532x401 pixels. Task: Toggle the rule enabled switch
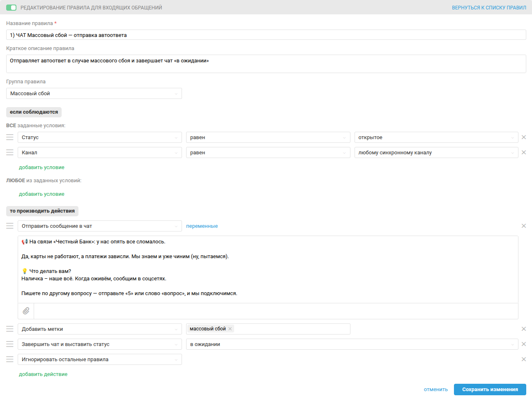[12, 8]
